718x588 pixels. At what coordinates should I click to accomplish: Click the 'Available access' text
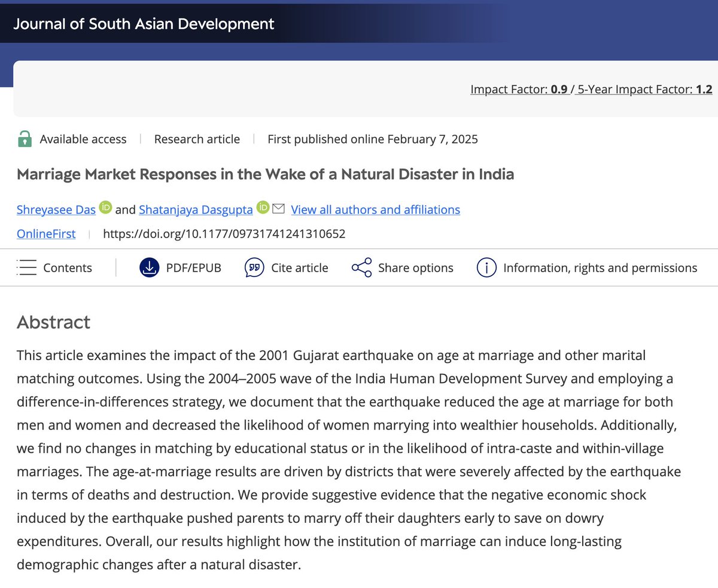(x=83, y=139)
